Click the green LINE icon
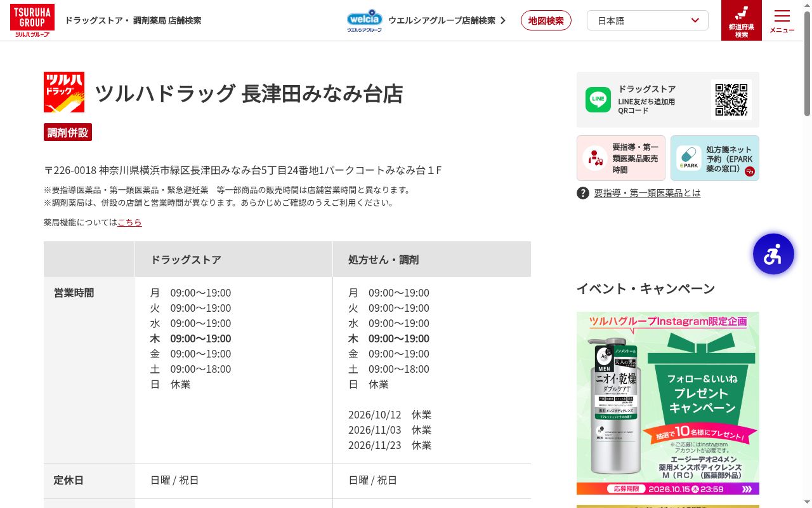812x508 pixels. pyautogui.click(x=598, y=100)
